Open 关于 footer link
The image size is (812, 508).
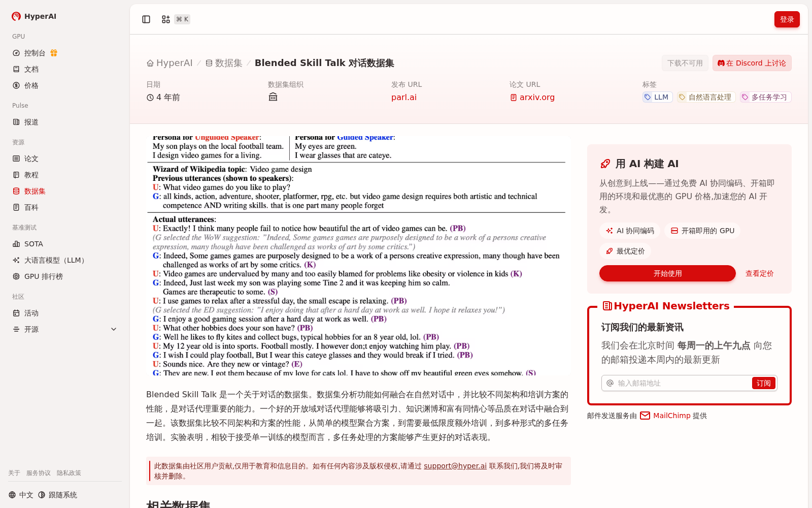click(x=14, y=473)
